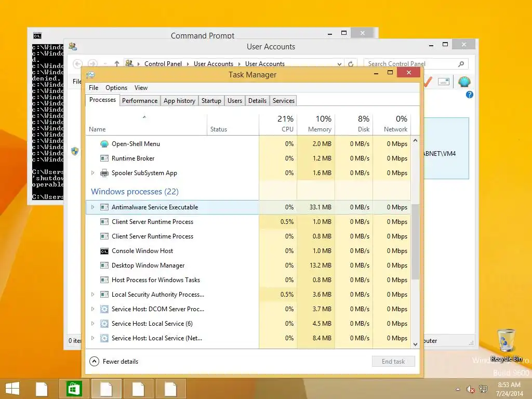Click the Desktop Window Manager icon

tap(104, 265)
